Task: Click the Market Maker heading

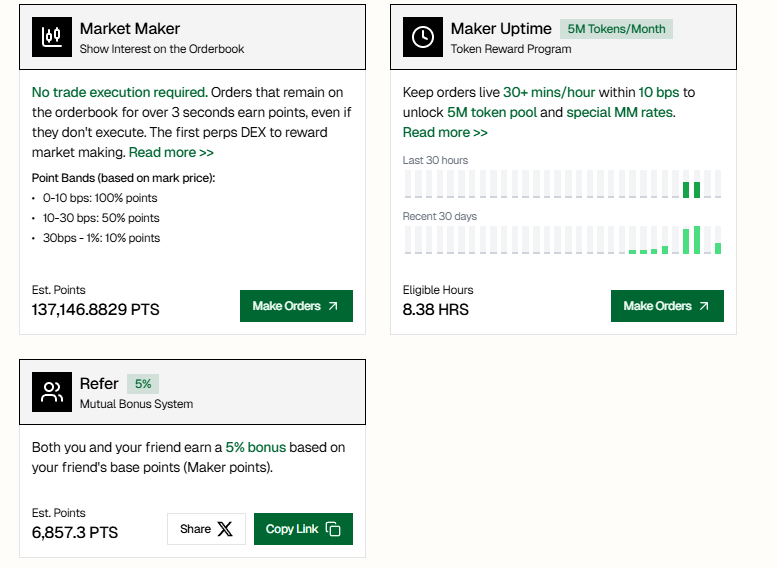Action: click(x=130, y=29)
